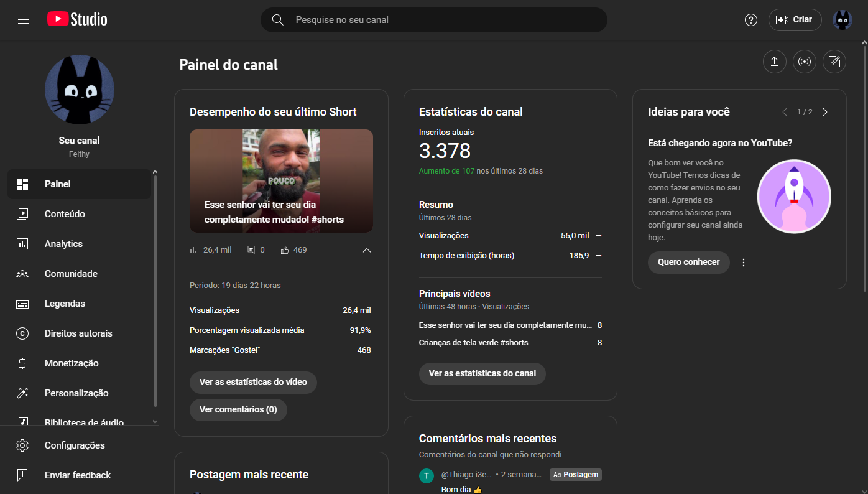Click the Personalização magic wand icon
The image size is (868, 494).
coord(22,393)
